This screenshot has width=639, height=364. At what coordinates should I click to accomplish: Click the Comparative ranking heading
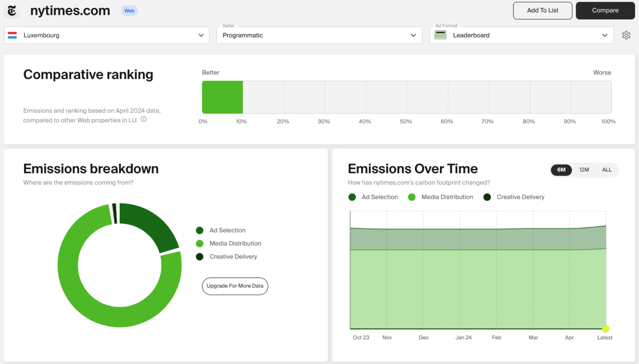coord(88,74)
